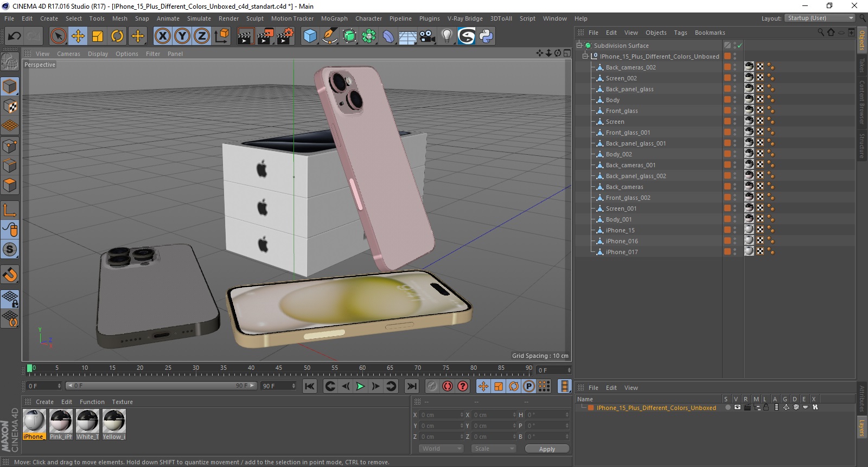Image resolution: width=868 pixels, height=467 pixels.
Task: Activate the Rotate tool
Action: pyautogui.click(x=117, y=36)
